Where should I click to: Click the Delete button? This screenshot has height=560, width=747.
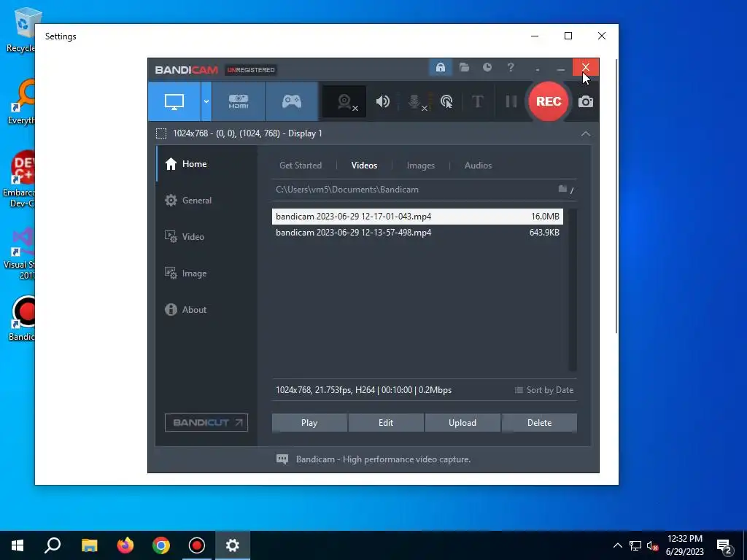click(x=539, y=423)
